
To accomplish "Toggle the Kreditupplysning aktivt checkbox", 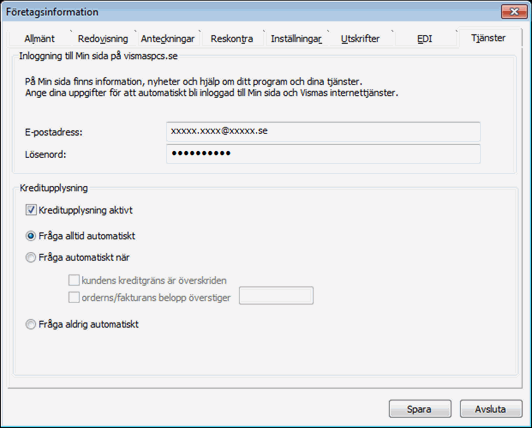I will (x=31, y=210).
